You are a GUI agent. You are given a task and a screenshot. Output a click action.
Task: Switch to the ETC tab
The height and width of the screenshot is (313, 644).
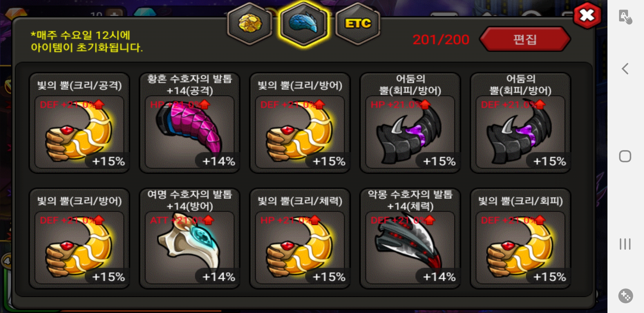click(358, 24)
